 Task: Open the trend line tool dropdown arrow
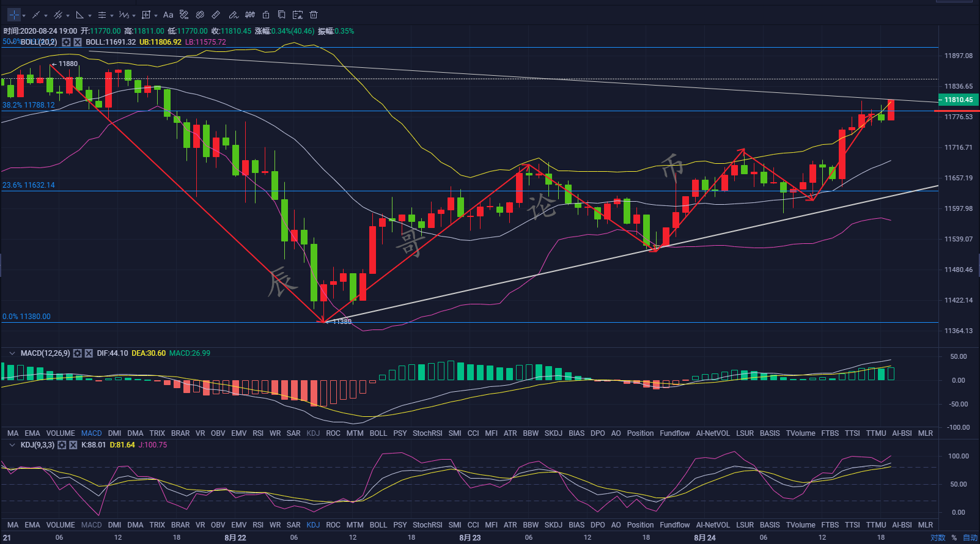tap(46, 15)
